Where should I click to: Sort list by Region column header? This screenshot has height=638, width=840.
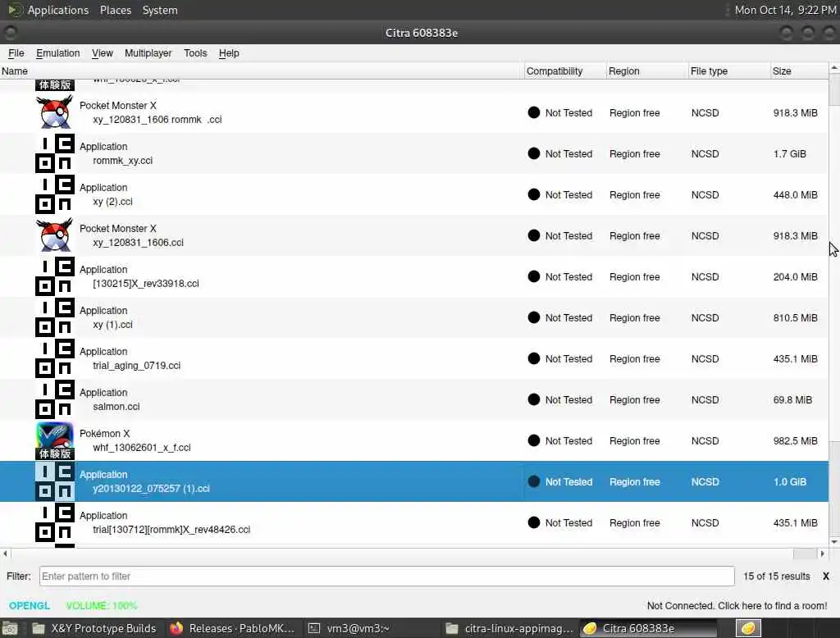pyautogui.click(x=647, y=71)
